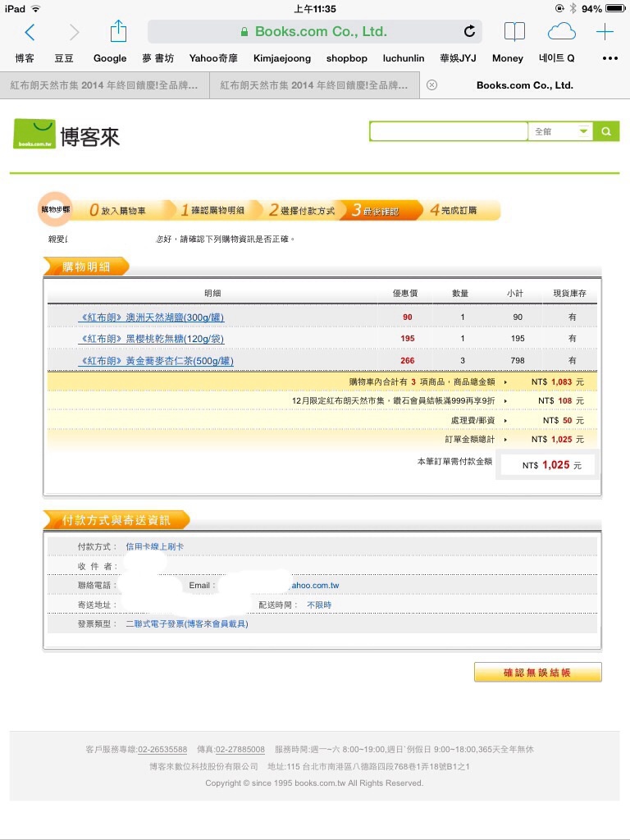Click the 798 subtotal cell
Image resolution: width=630 pixels, height=840 pixels.
coord(518,361)
